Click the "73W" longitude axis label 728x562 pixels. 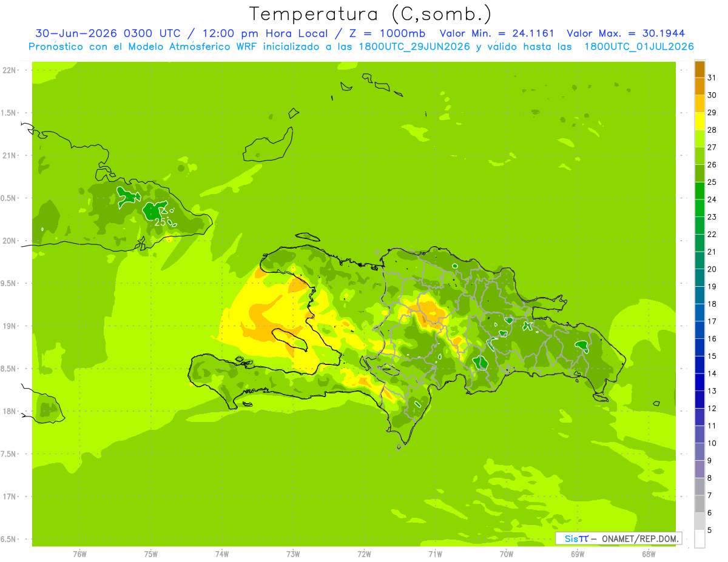[x=293, y=554]
